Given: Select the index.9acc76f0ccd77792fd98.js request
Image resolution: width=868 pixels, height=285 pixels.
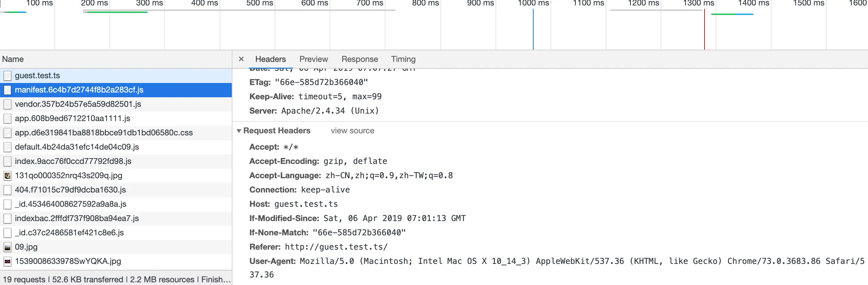Looking at the screenshot, I should (x=116, y=161).
